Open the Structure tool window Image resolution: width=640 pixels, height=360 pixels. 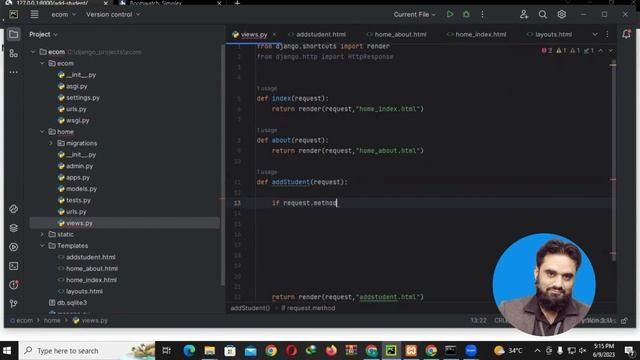point(13,53)
